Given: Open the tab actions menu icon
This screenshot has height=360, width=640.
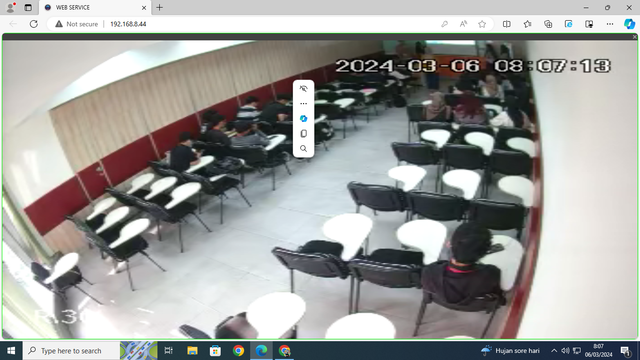Looking at the screenshot, I should [28, 7].
